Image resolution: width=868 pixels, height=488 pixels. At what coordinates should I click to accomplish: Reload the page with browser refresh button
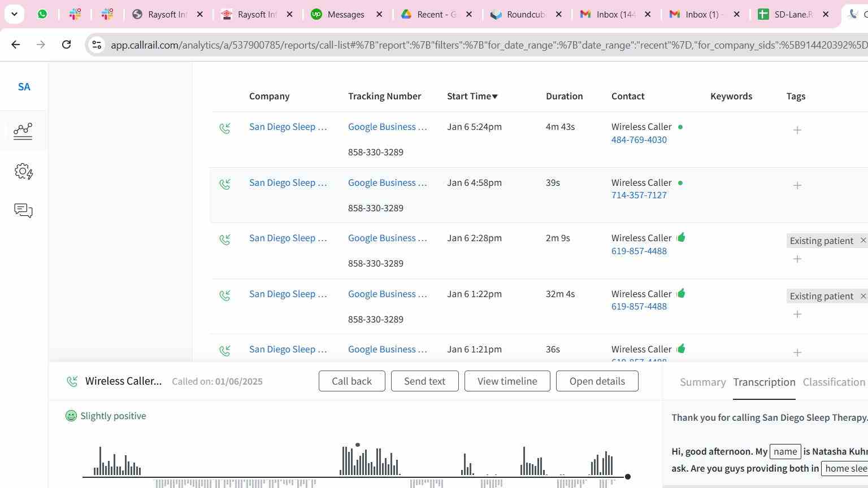point(66,44)
